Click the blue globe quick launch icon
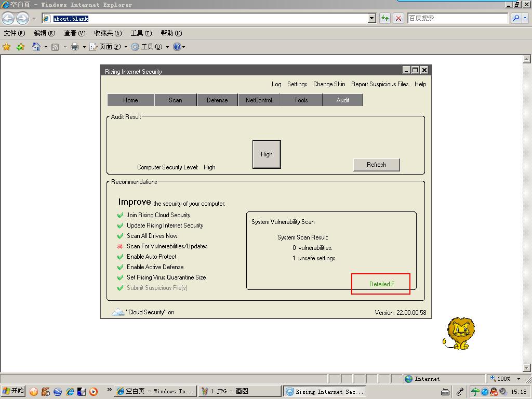 click(58, 392)
